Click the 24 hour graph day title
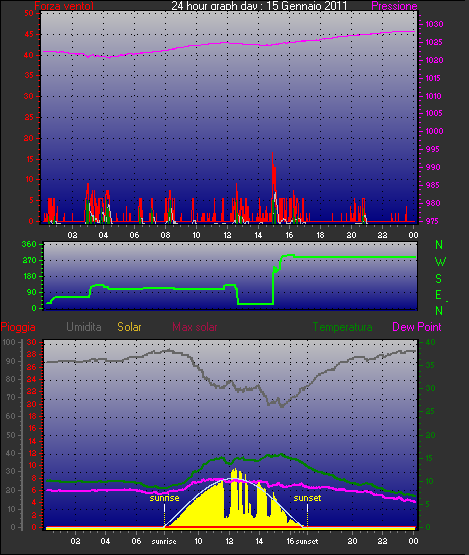Image resolution: width=469 pixels, height=555 pixels. click(x=259, y=6)
